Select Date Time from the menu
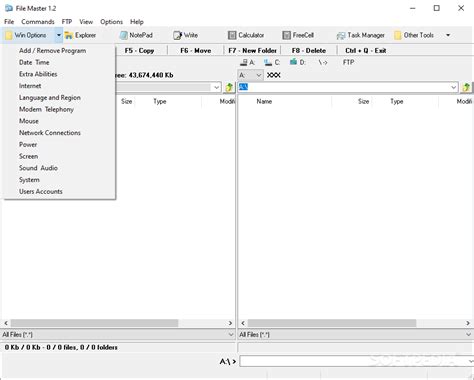Image resolution: width=474 pixels, height=380 pixels. pyautogui.click(x=60, y=62)
